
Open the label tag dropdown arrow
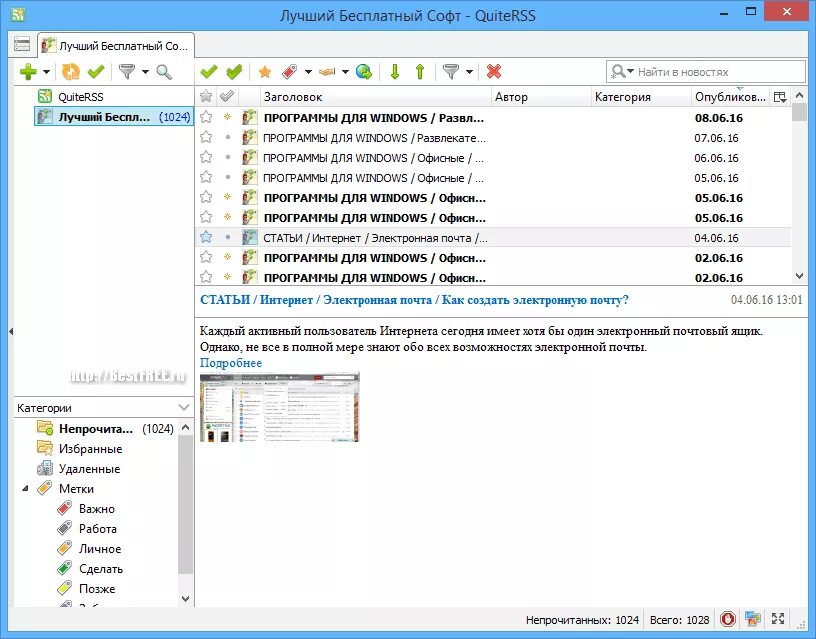308,72
